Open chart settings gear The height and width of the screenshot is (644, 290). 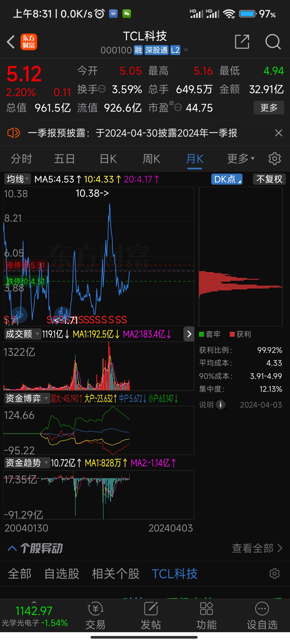[275, 159]
